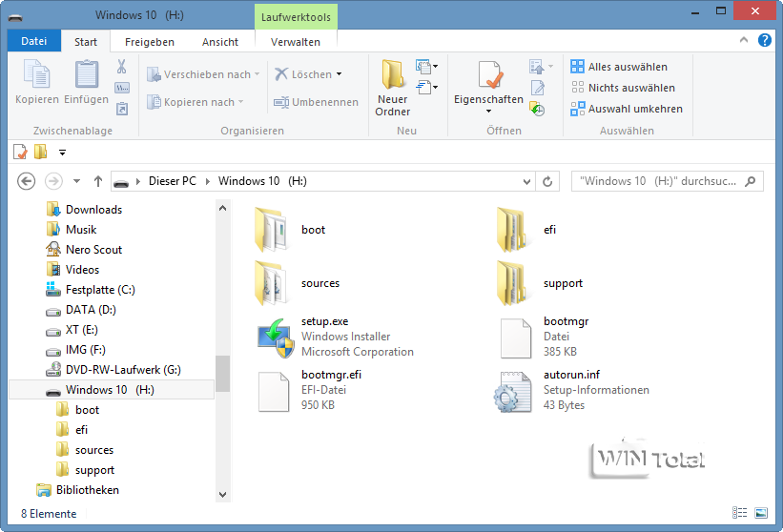783x532 pixels.
Task: Switch to the Ansicht tab
Action: point(219,42)
